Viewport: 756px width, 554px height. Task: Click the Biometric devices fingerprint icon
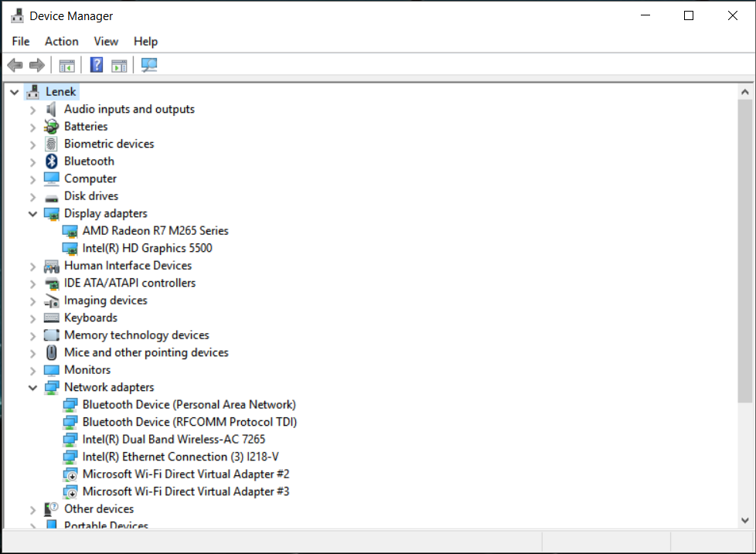(x=51, y=144)
